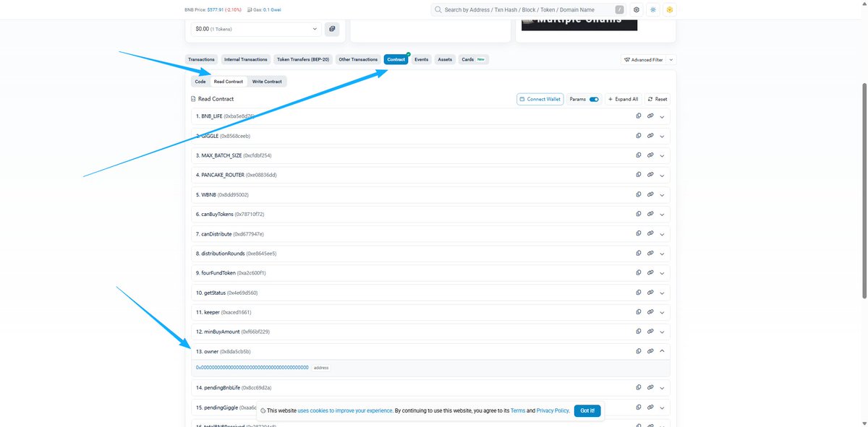Viewport: 868px width, 427px height.
Task: Copy method name for PANCAKE_ROUTER row
Action: (x=638, y=174)
